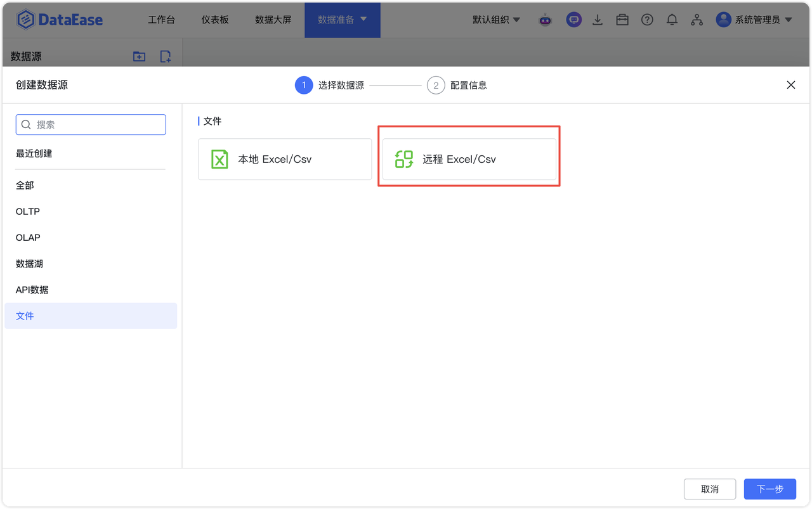Open the help question mark icon
This screenshot has width=812, height=509.
[647, 20]
